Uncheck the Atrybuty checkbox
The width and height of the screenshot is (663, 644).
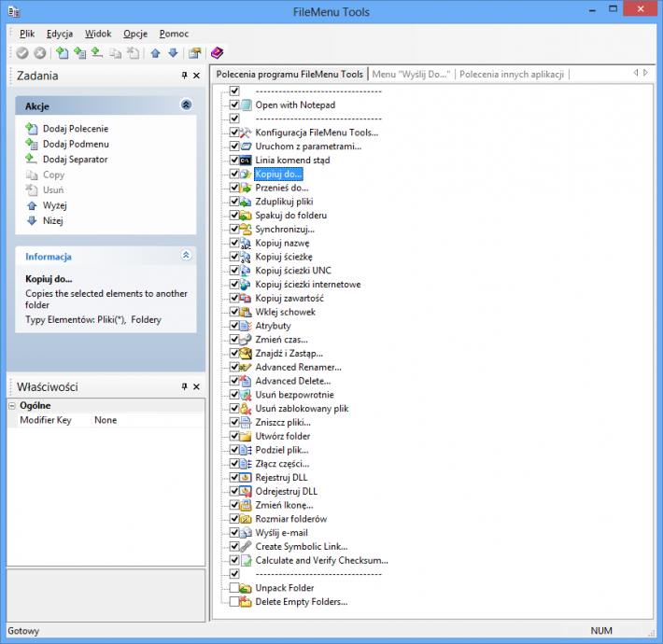click(234, 326)
